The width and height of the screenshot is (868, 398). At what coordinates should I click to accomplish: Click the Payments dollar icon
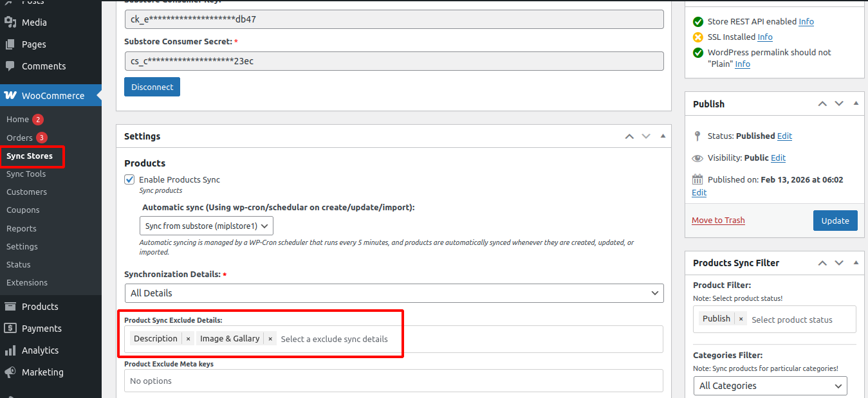pos(10,329)
